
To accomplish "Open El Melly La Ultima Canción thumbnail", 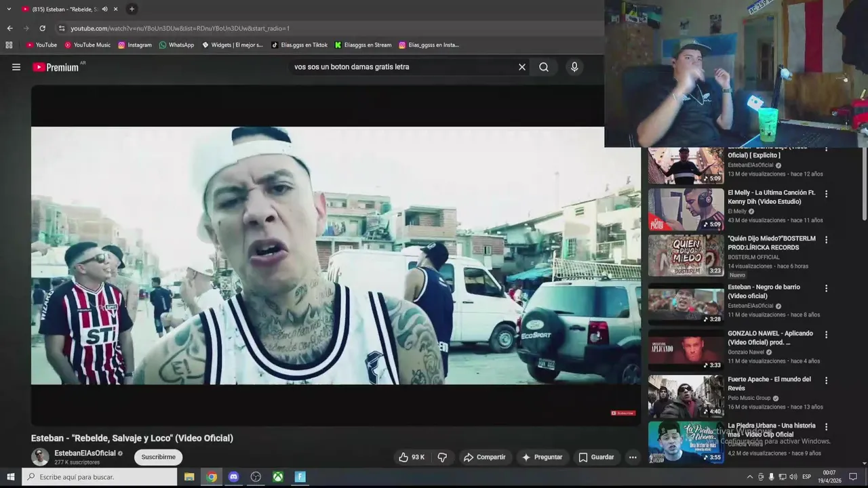I will (x=686, y=209).
